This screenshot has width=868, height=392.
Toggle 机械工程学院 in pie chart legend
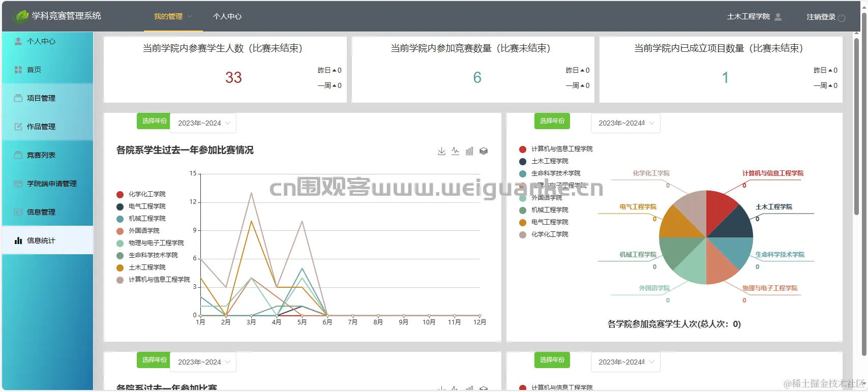click(544, 210)
